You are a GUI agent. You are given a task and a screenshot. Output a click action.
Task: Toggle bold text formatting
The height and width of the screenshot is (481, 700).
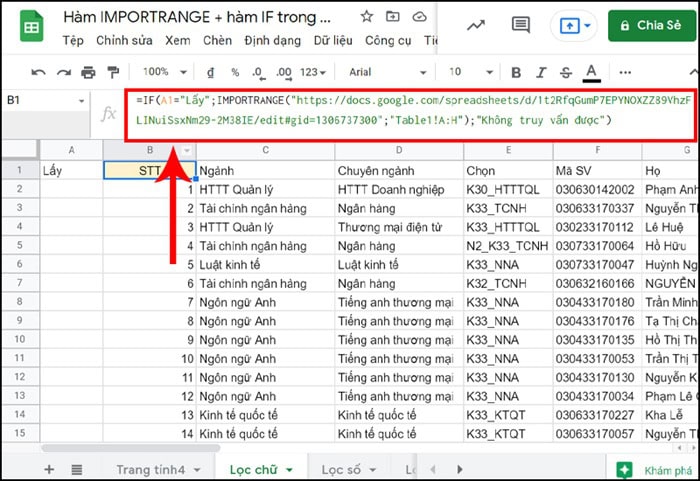point(516,72)
